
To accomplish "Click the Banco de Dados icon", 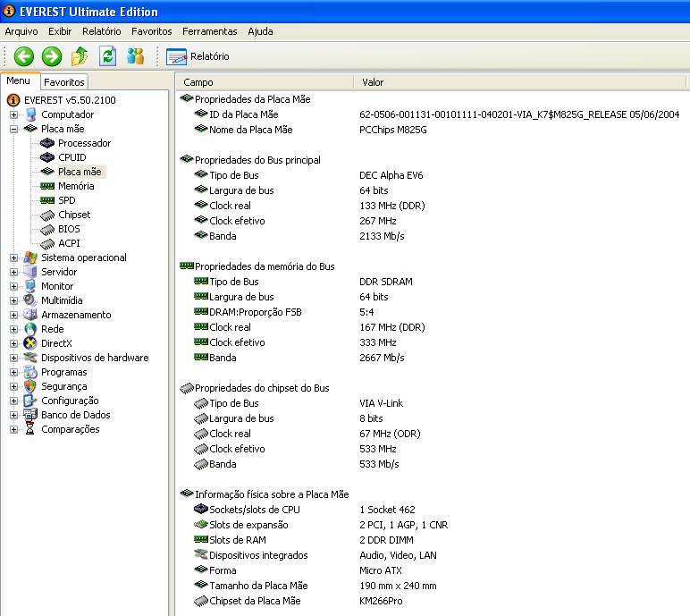I will coord(30,415).
